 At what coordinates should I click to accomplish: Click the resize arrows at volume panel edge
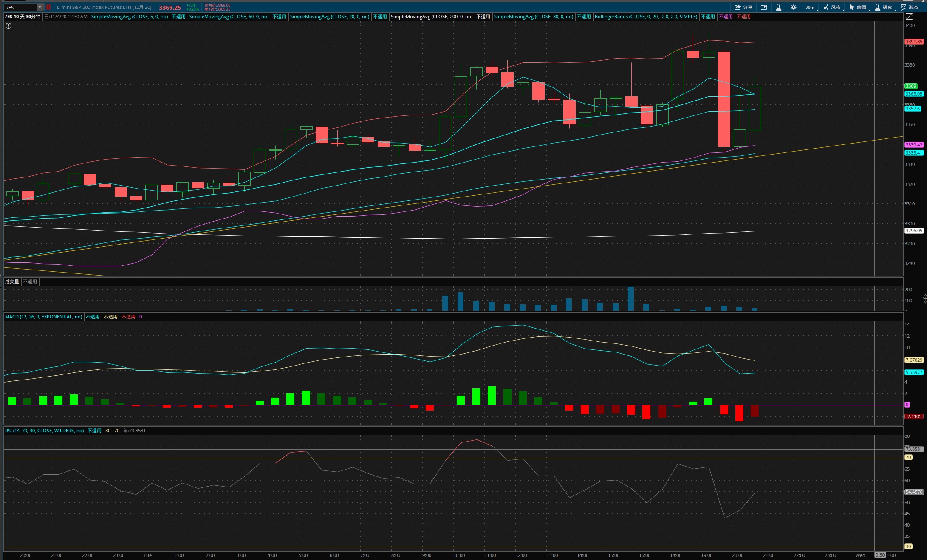[x=925, y=298]
